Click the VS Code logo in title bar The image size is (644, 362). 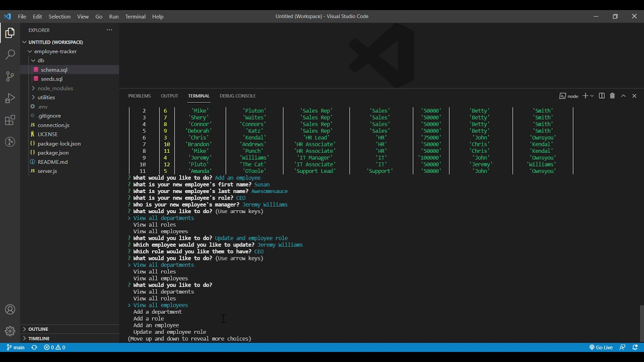tap(8, 17)
